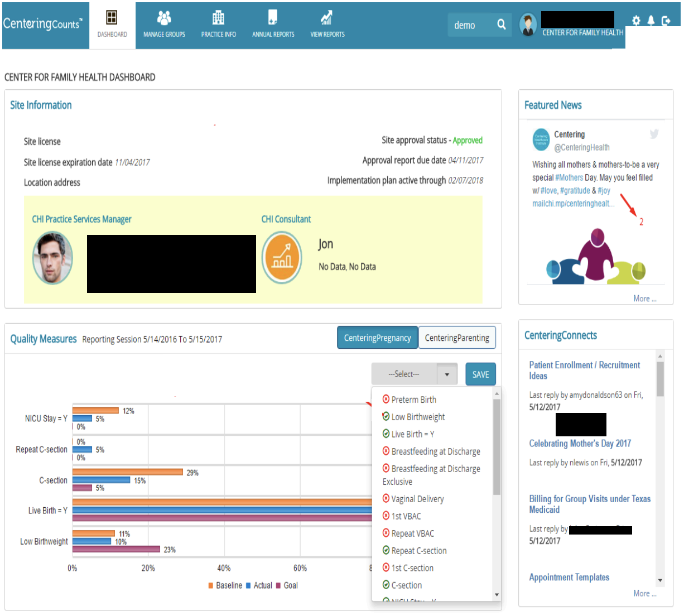Toggle C-section list option

tap(402, 585)
